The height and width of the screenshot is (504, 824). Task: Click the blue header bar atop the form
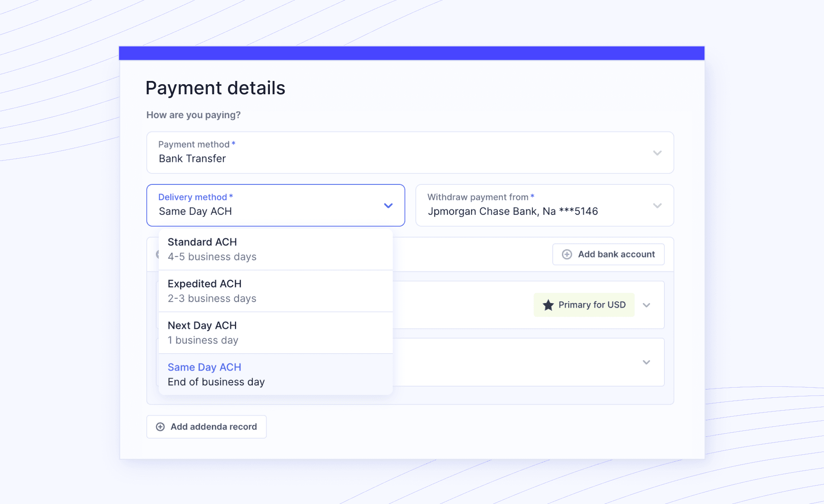pos(412,53)
